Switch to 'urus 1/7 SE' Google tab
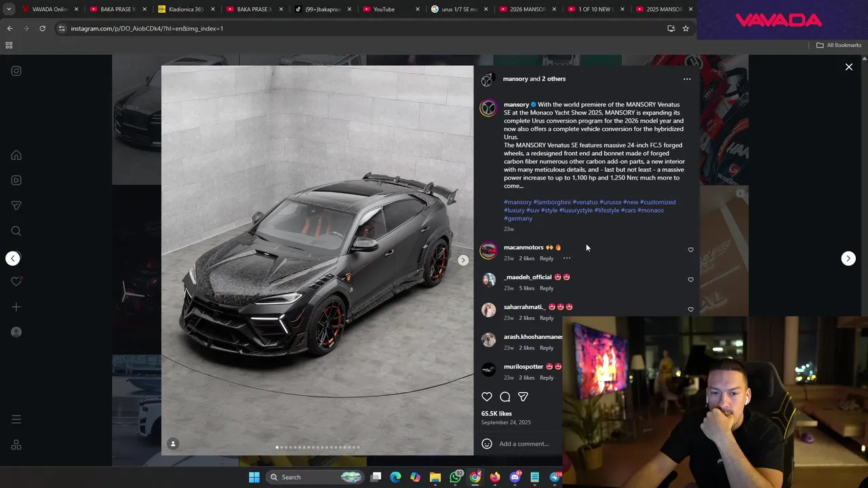Image resolution: width=868 pixels, height=488 pixels. click(459, 9)
